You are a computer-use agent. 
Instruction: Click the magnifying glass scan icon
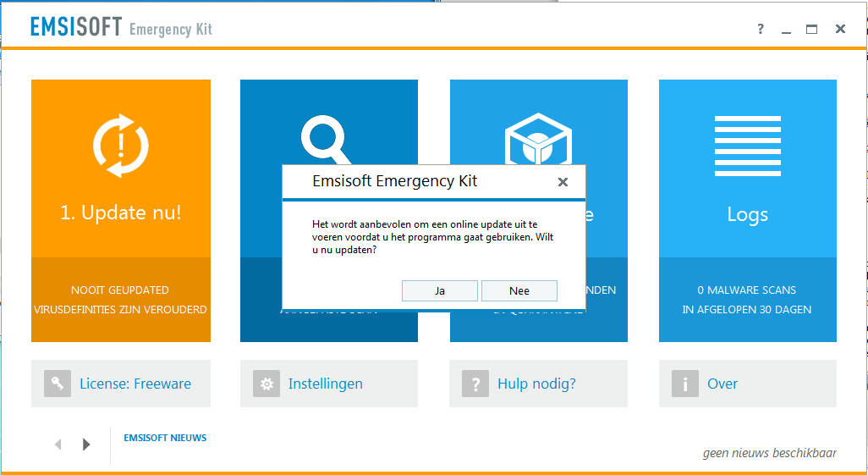[x=326, y=141]
